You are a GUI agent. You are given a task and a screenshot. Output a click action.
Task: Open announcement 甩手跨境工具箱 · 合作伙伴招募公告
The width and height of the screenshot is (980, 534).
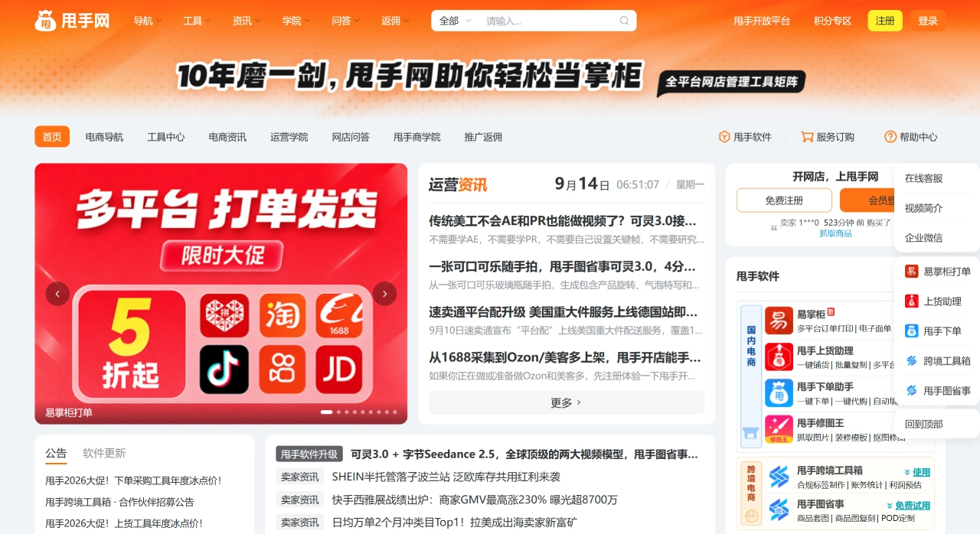point(119,502)
